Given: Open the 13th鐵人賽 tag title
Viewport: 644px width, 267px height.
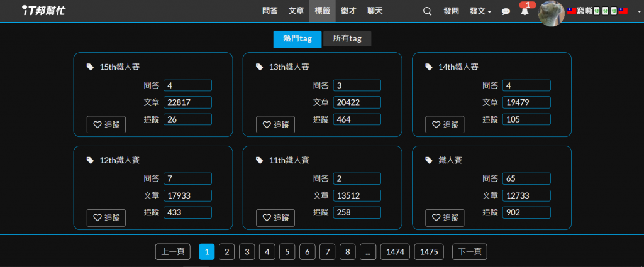Looking at the screenshot, I should coord(289,67).
